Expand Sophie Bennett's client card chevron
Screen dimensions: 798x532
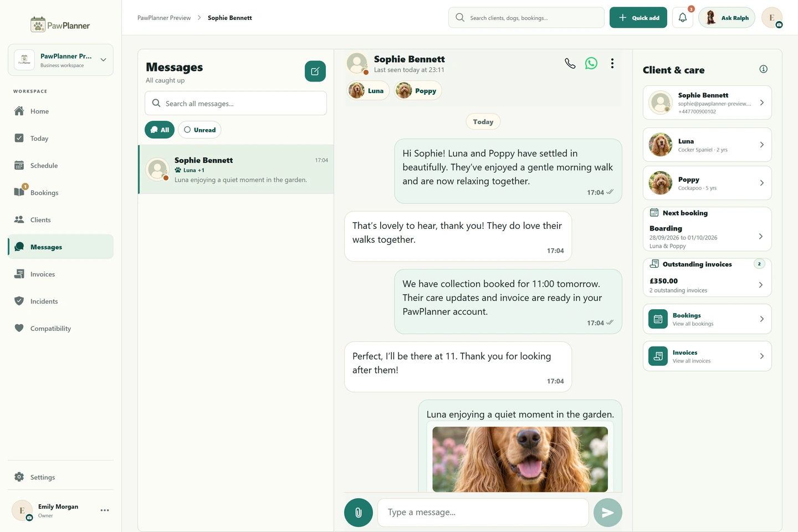[x=762, y=103]
